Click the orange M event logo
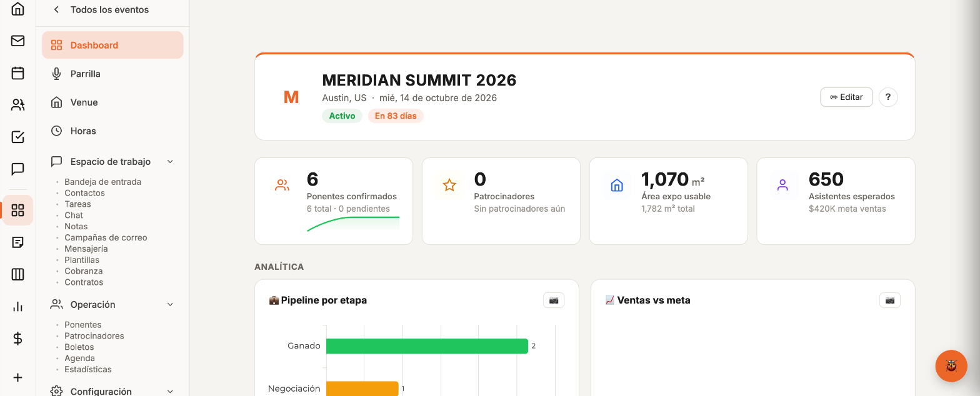This screenshot has height=396, width=980. [291, 97]
